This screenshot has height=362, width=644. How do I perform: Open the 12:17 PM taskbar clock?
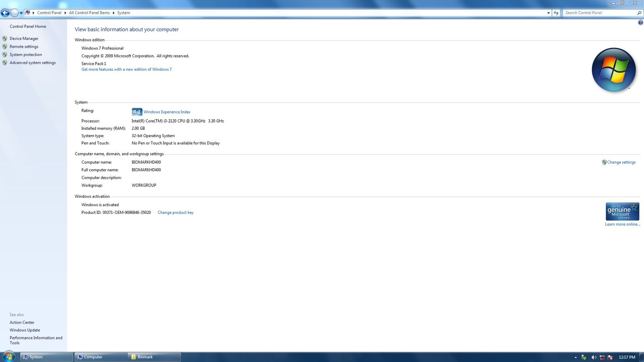627,357
